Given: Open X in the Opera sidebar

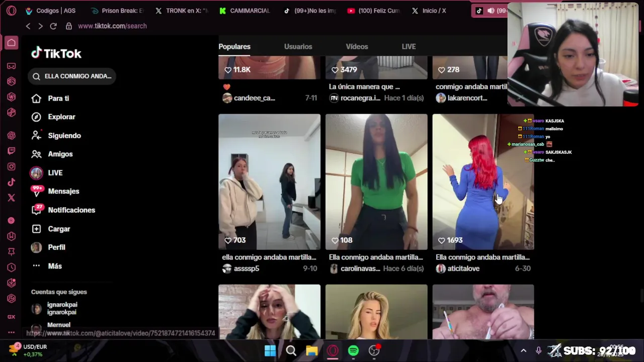Looking at the screenshot, I should coord(11,198).
